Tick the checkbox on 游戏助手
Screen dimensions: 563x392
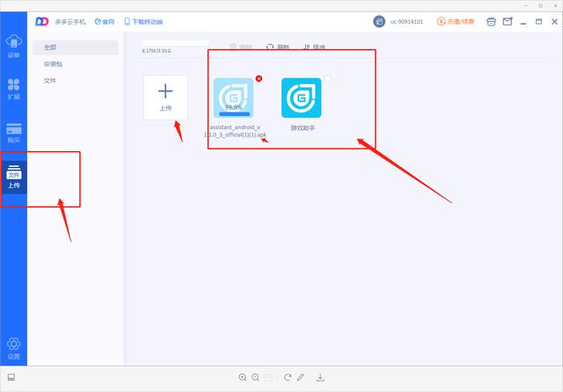328,79
